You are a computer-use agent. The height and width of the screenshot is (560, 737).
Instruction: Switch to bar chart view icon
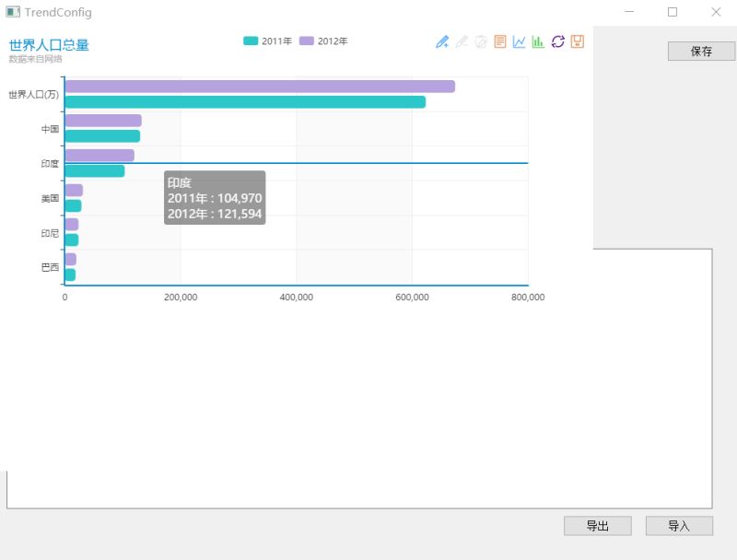(x=538, y=41)
